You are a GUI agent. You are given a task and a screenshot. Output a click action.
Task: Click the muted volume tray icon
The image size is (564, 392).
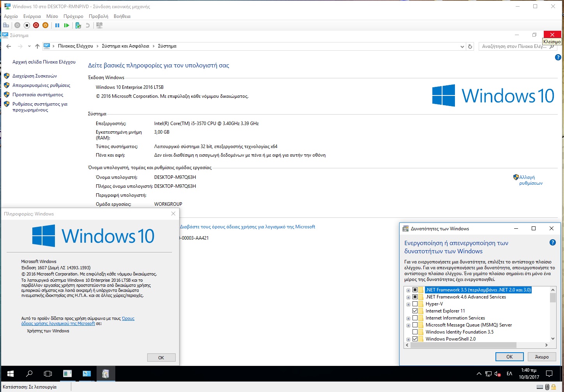coord(498,374)
